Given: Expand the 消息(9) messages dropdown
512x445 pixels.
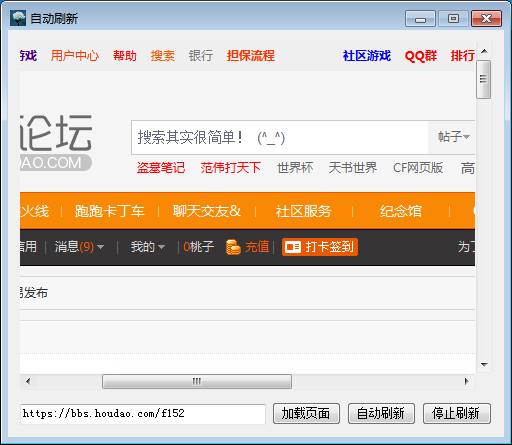Looking at the screenshot, I should coord(79,247).
